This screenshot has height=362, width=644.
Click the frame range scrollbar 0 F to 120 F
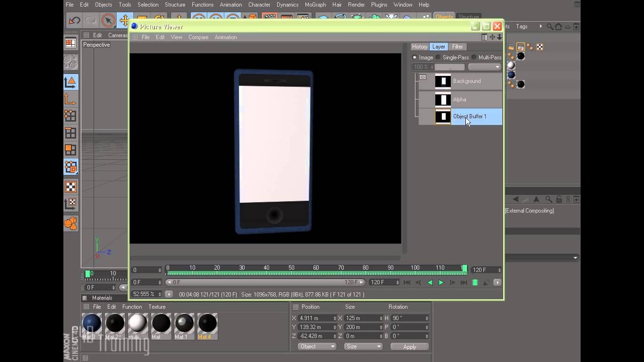click(265, 283)
